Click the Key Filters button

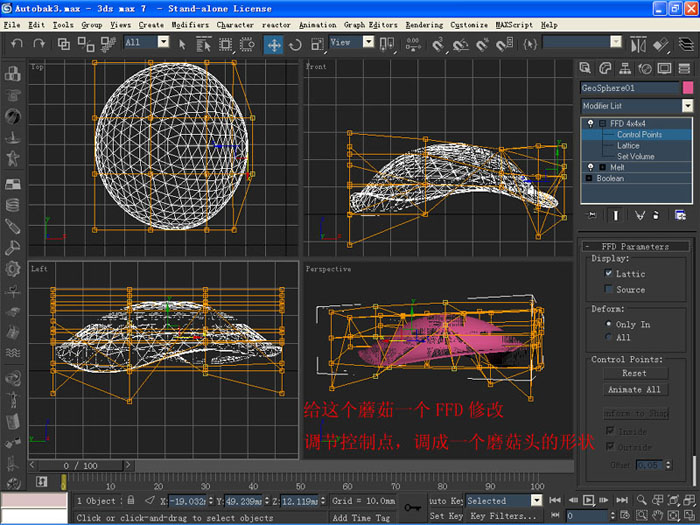(503, 516)
